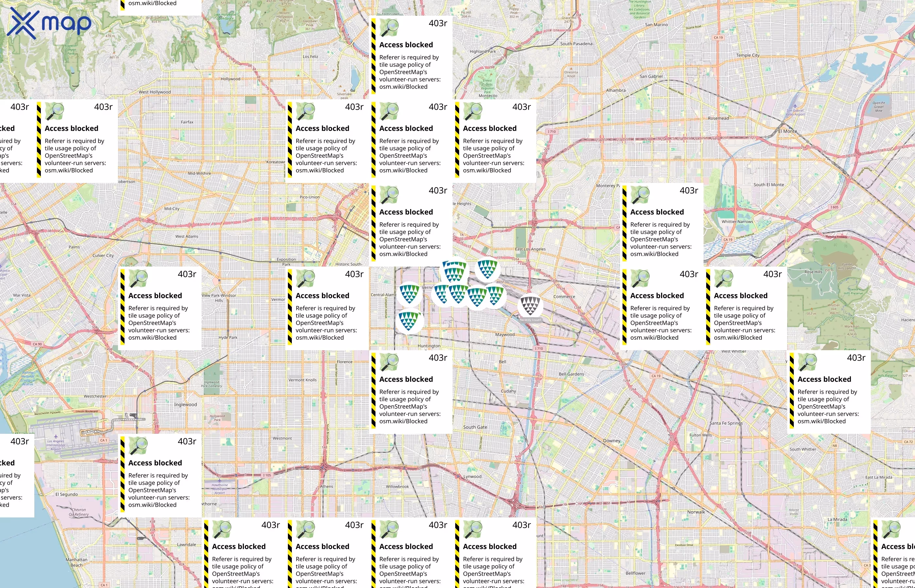This screenshot has width=915, height=588.
Task: Click the "Alhambra" place label
Action: (x=616, y=90)
